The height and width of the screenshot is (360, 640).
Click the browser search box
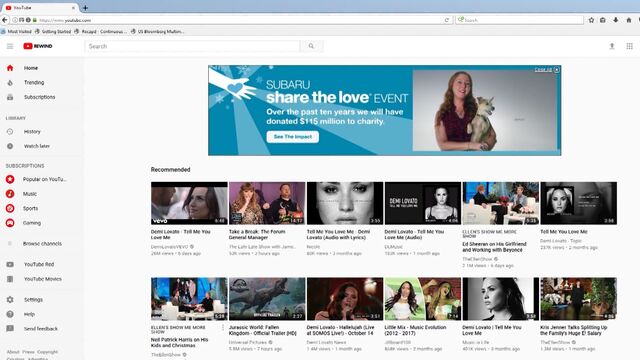[x=520, y=20]
